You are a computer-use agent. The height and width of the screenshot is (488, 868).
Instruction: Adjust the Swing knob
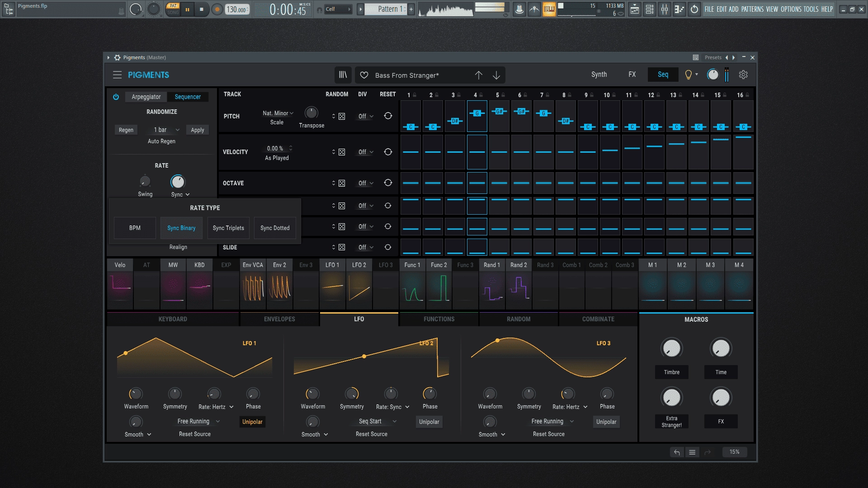[145, 182]
